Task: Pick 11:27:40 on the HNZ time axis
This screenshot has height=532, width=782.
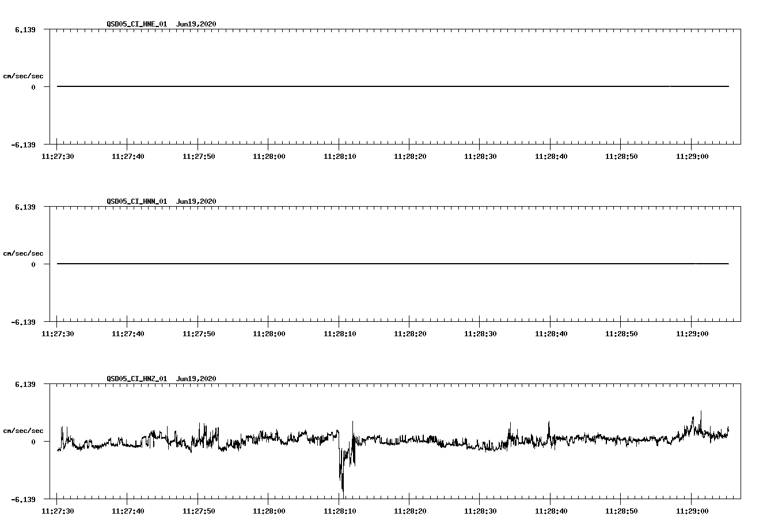Action: tap(128, 511)
